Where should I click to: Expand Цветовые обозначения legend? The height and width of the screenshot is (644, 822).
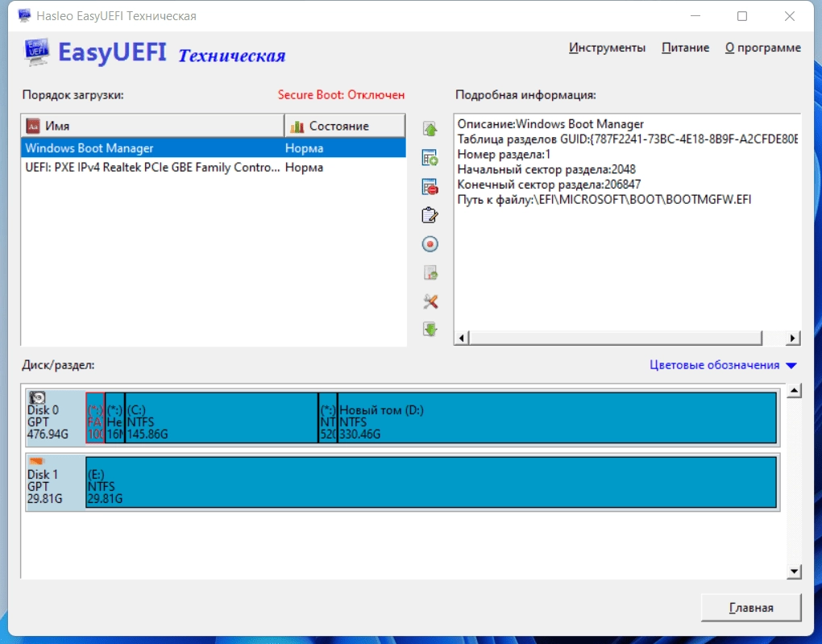tap(723, 365)
